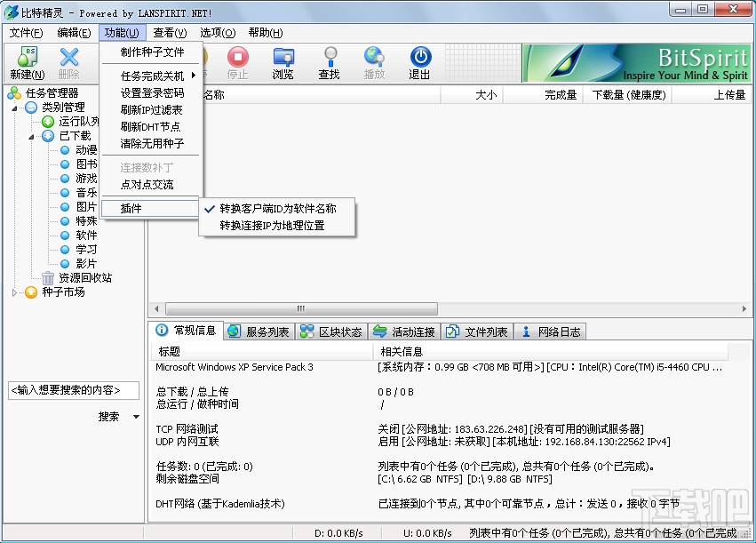Open the 搜索 dropdown arrow
The image size is (756, 543).
[138, 418]
